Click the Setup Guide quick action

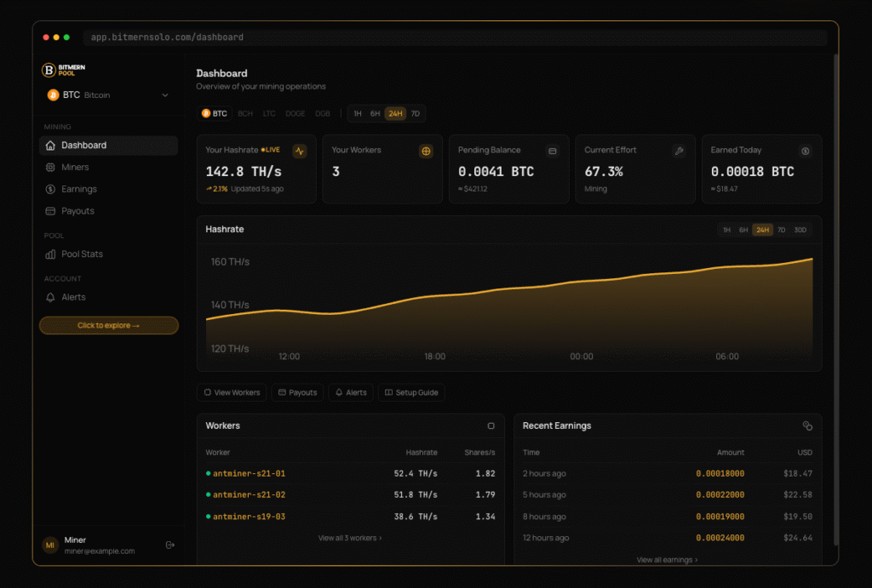click(411, 392)
